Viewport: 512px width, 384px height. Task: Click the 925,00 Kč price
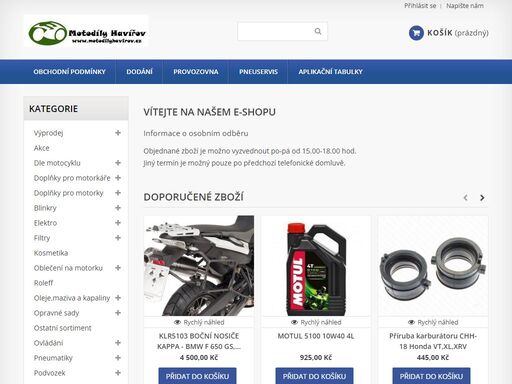coord(316,358)
